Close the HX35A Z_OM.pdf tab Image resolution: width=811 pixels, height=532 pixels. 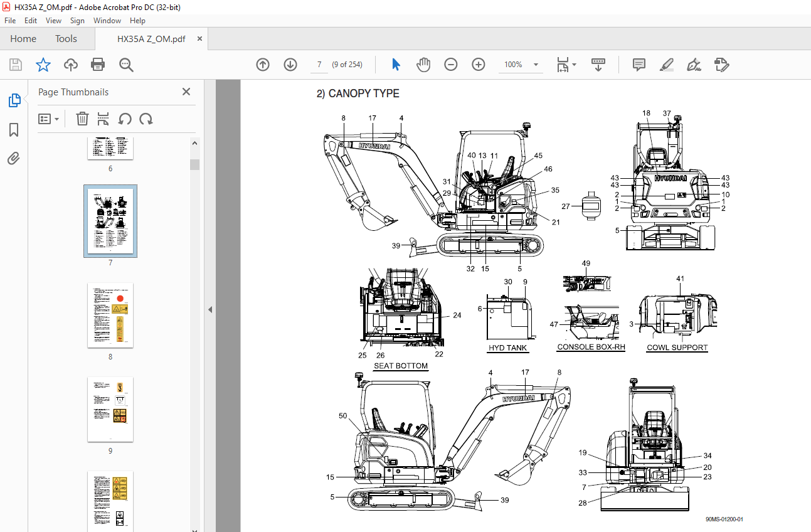(199, 39)
